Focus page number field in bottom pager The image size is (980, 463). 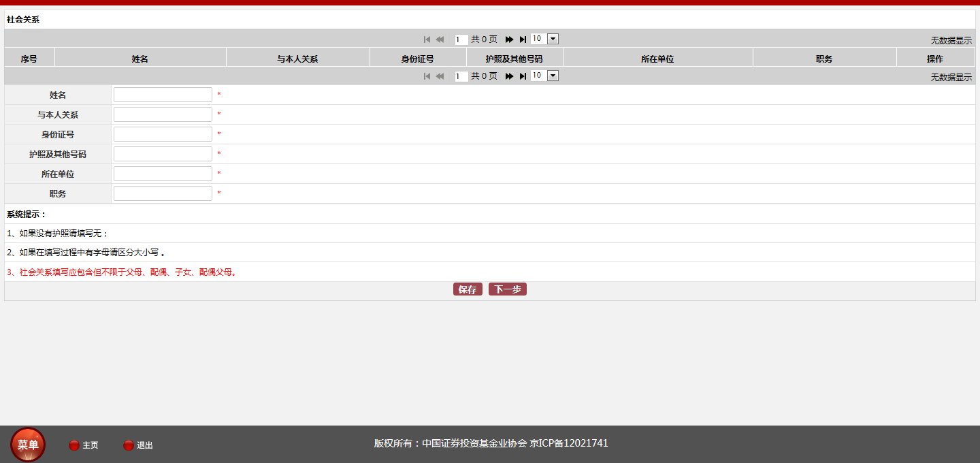tap(462, 76)
